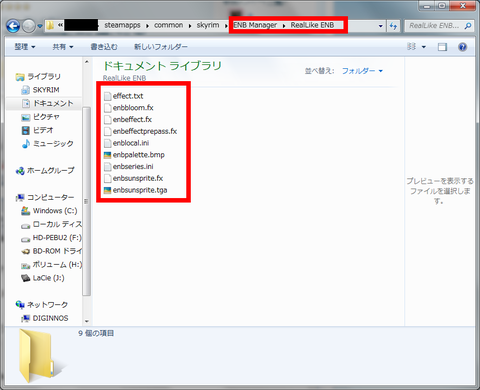Click the skyrim breadcrumb segment
Screen dimensions: 480x390
[208, 25]
